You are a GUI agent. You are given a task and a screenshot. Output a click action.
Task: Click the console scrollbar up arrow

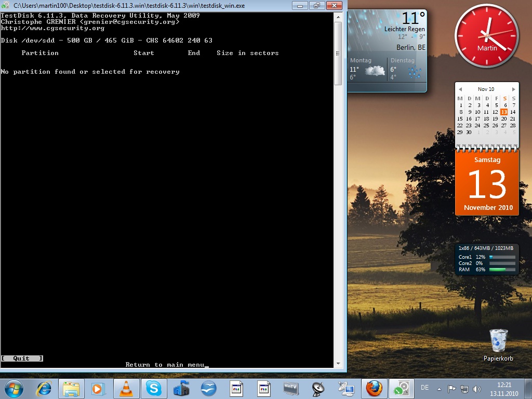pyautogui.click(x=338, y=17)
